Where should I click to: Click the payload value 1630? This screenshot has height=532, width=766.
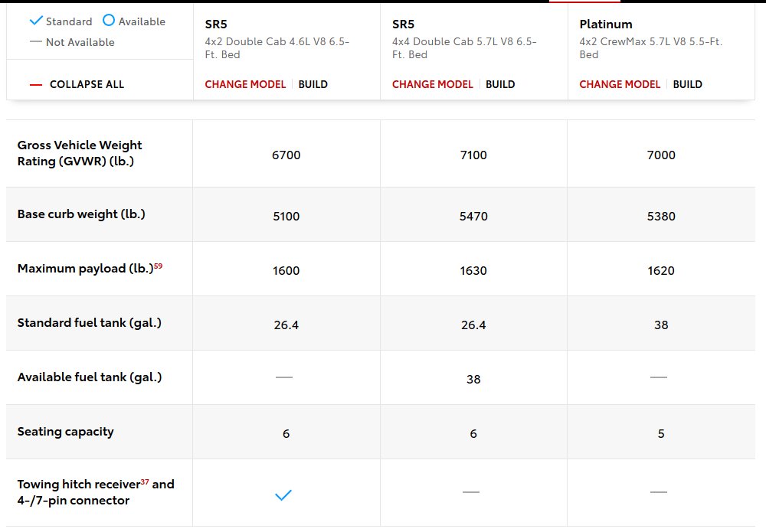point(473,271)
